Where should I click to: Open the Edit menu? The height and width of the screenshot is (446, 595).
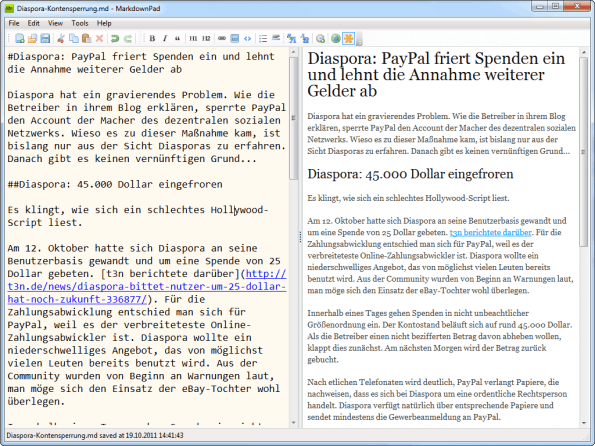click(33, 23)
